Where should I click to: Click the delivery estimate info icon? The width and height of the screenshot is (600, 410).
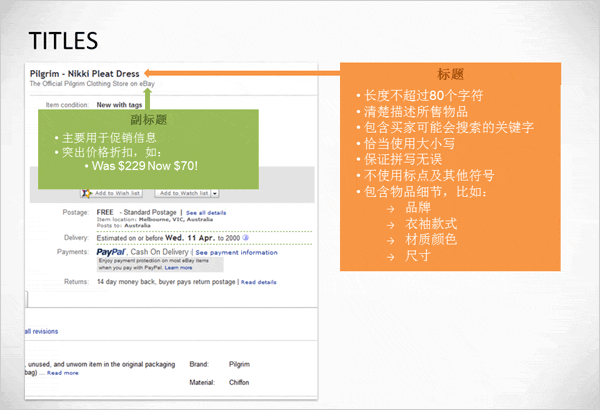tap(246, 238)
